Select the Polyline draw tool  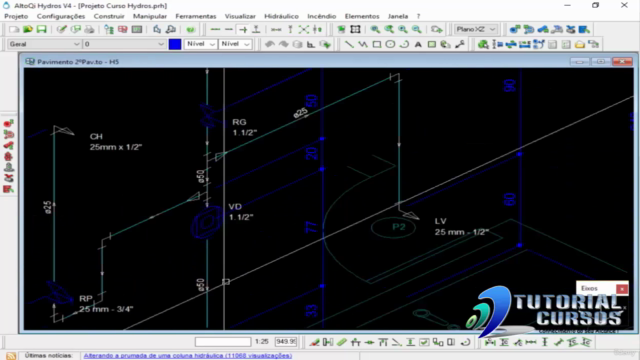[363, 44]
